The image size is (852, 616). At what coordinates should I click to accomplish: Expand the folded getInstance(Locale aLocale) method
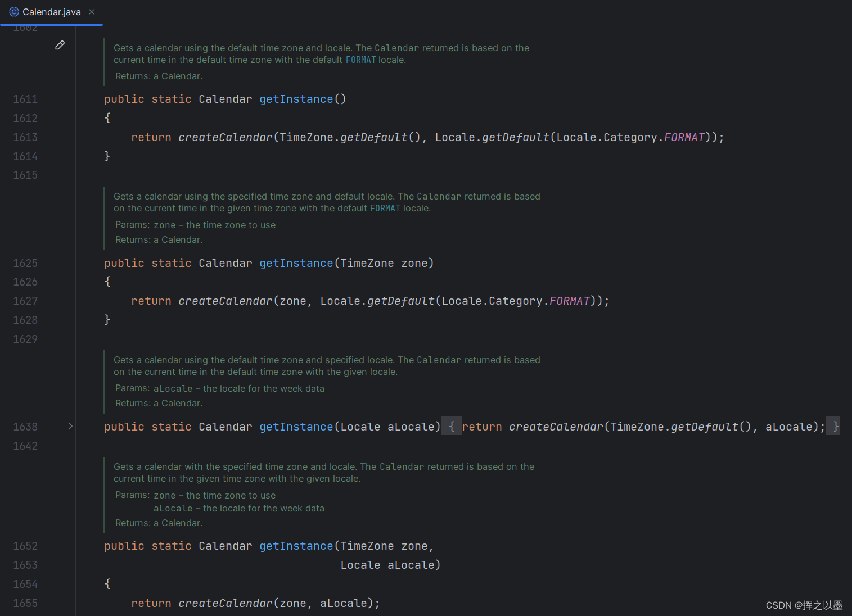click(70, 427)
